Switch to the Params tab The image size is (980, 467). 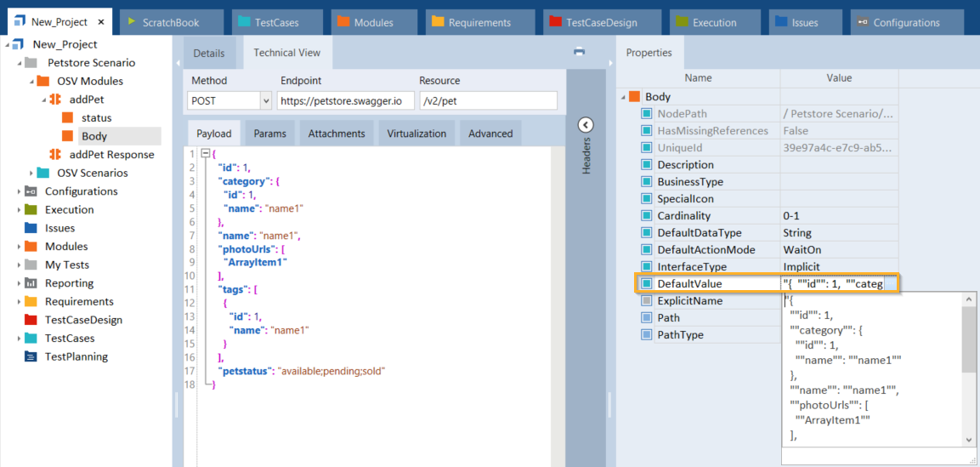269,134
